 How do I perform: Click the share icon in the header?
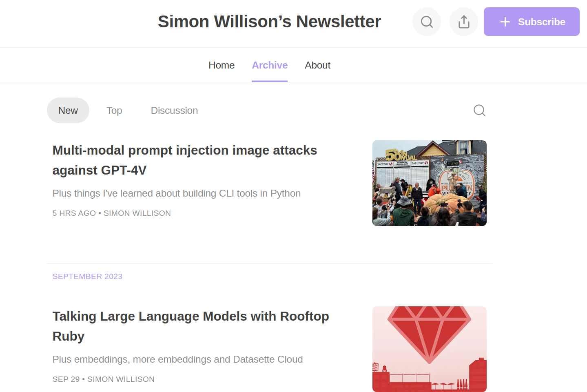pyautogui.click(x=463, y=22)
